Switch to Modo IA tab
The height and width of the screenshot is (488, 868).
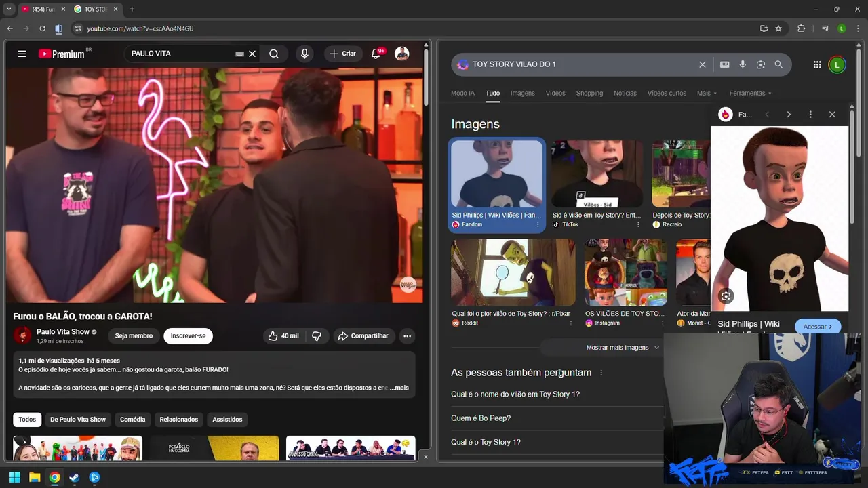click(x=462, y=93)
